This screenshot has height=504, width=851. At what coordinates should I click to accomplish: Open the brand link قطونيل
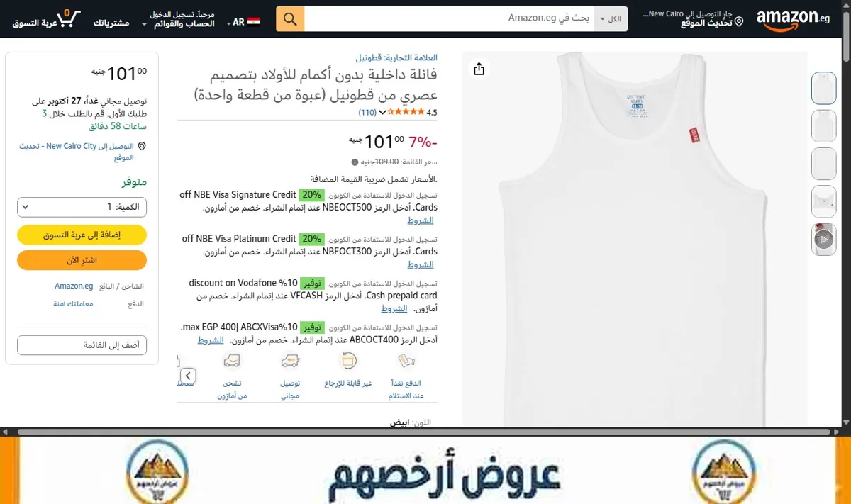click(x=397, y=57)
